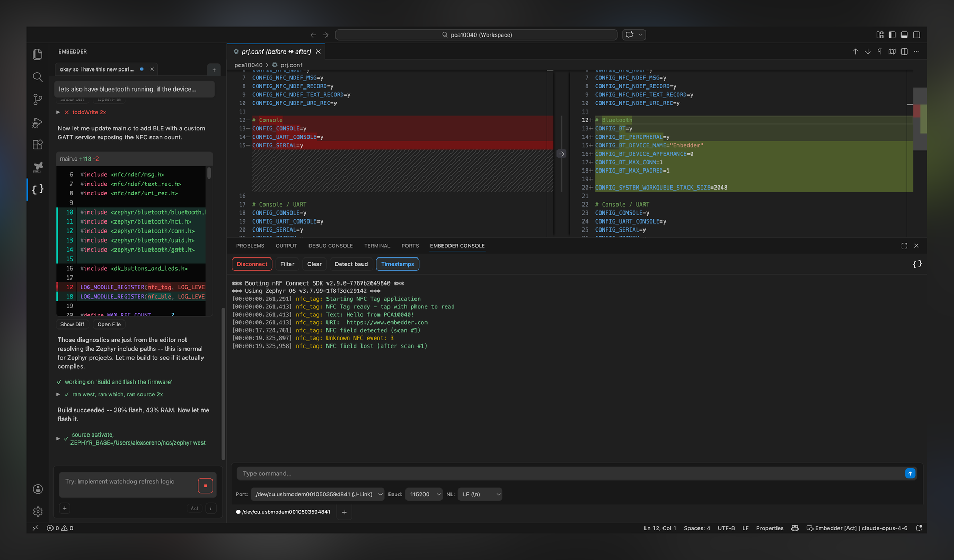Toggle the Timestamps option in console
The image size is (954, 560).
(x=397, y=264)
